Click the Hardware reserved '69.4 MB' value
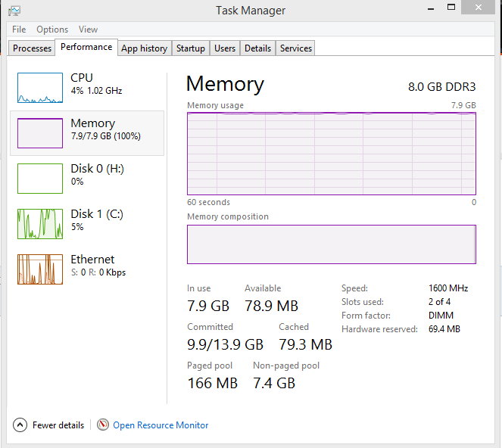This screenshot has width=502, height=448. [x=444, y=329]
